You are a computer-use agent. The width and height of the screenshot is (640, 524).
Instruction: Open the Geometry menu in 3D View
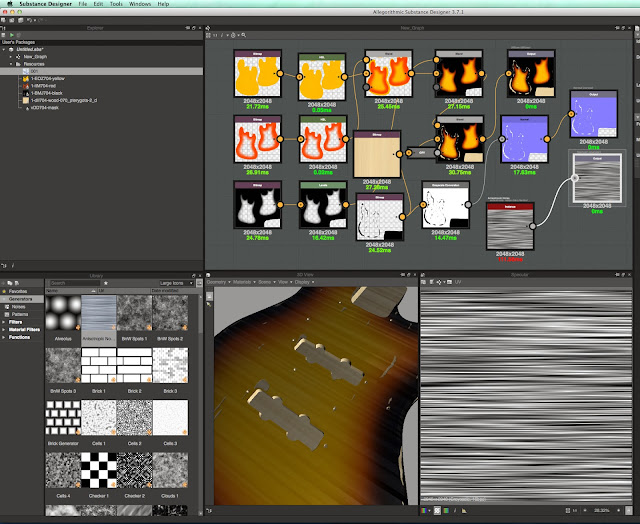(218, 283)
